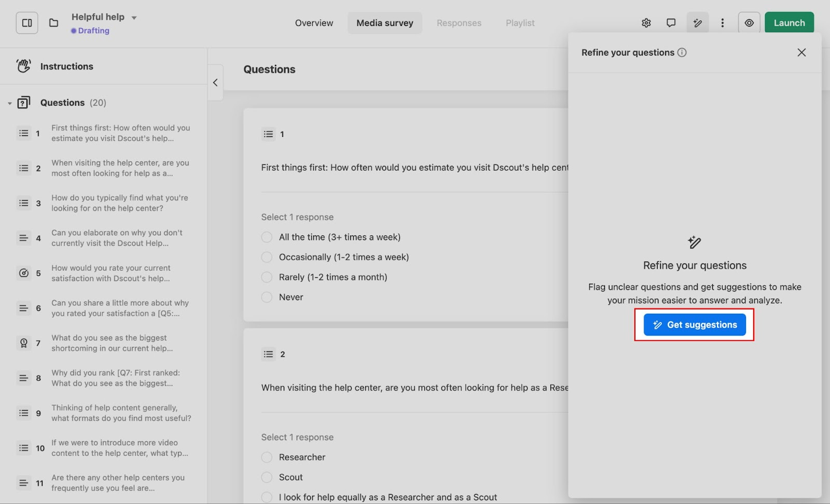830x504 pixels.
Task: Open the folder icon beside project name
Action: 53,23
